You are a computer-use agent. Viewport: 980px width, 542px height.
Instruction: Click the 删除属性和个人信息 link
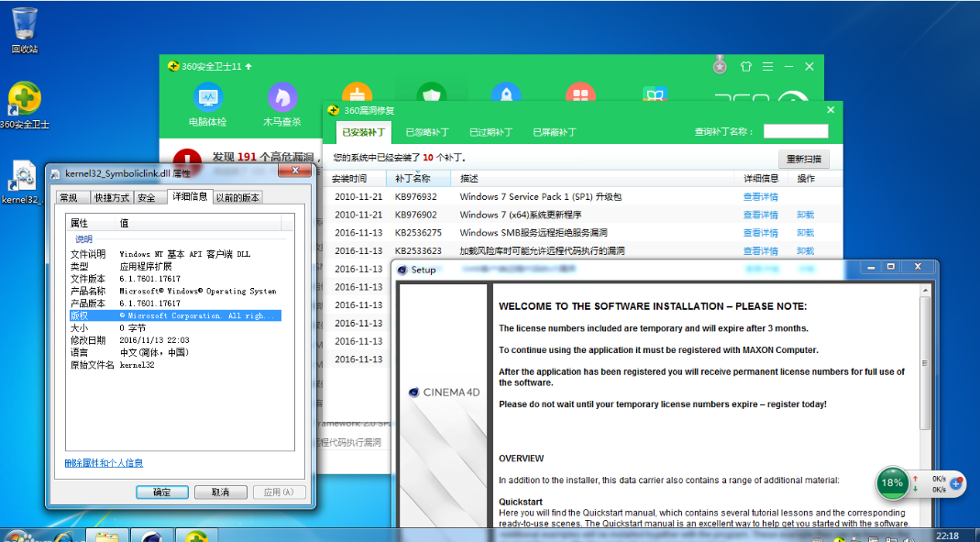pyautogui.click(x=104, y=463)
